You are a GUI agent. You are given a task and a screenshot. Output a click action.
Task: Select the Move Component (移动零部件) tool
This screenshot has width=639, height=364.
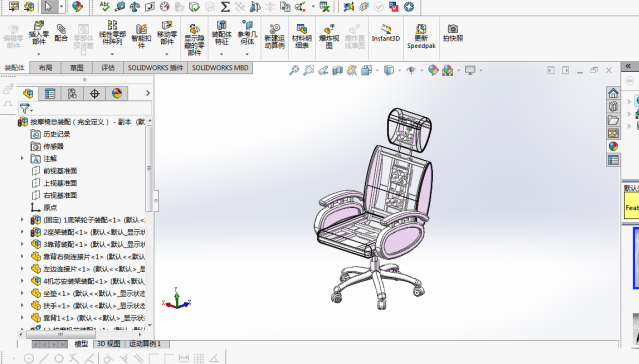coord(167,33)
